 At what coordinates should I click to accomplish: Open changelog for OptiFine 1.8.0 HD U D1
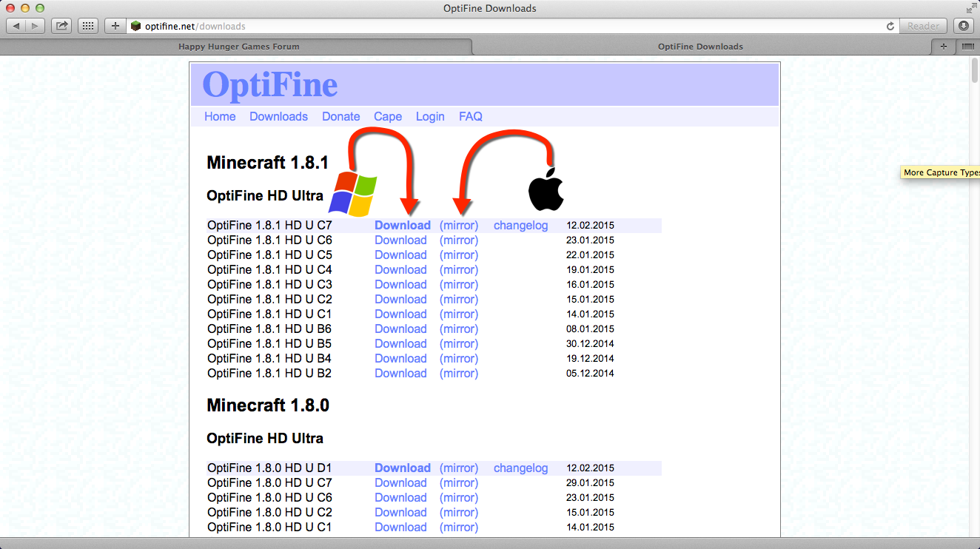tap(521, 468)
